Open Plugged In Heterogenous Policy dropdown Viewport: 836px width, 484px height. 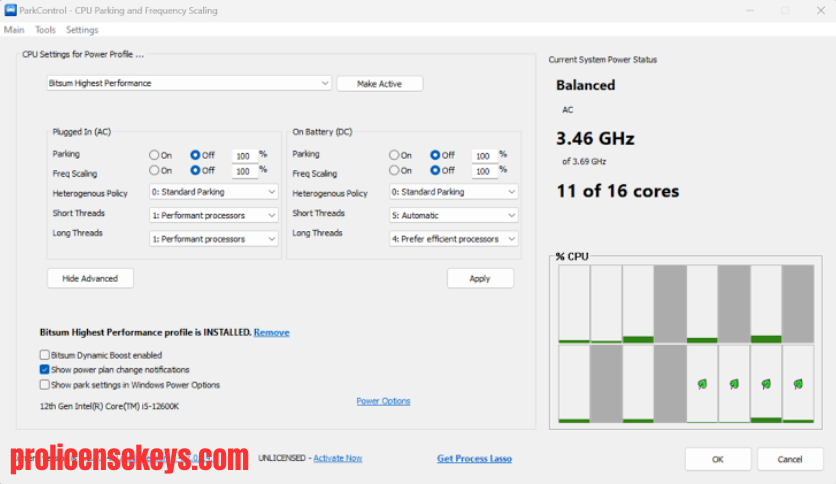(x=213, y=192)
